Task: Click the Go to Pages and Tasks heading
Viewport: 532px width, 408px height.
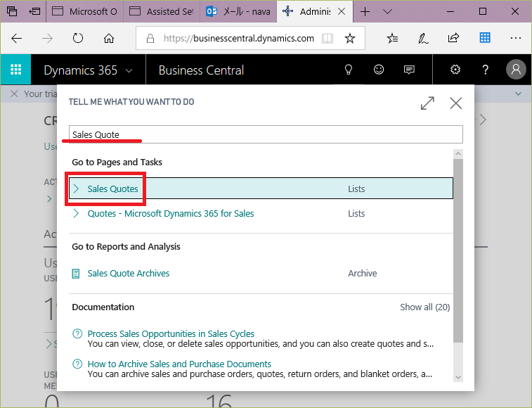Action: pos(117,162)
